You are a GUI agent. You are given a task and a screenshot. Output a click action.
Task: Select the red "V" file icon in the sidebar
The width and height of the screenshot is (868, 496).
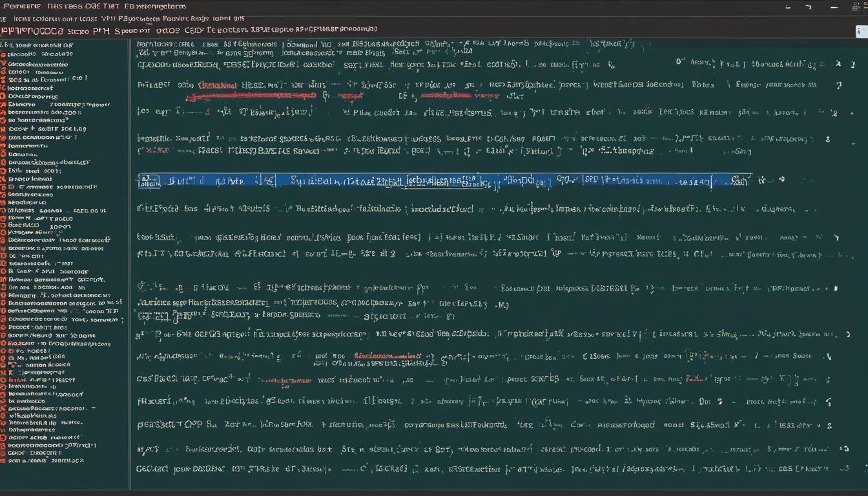[4, 62]
